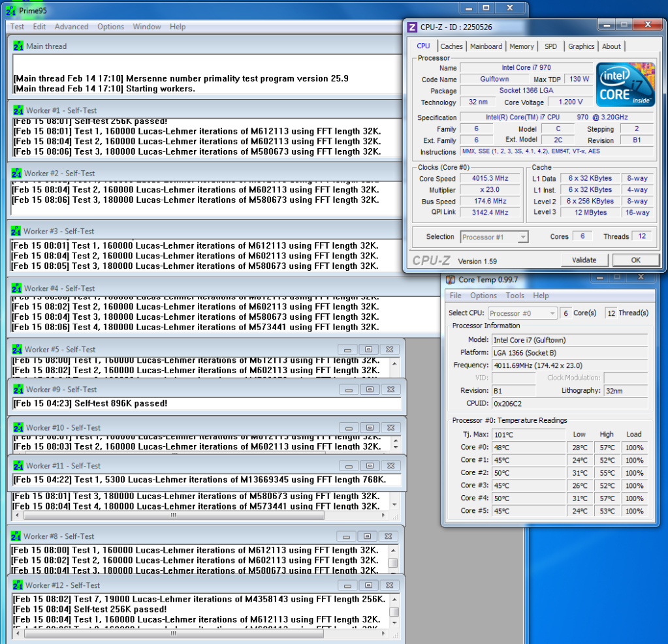668x644 pixels.
Task: Open the Tools menu in Core Temp
Action: click(515, 296)
